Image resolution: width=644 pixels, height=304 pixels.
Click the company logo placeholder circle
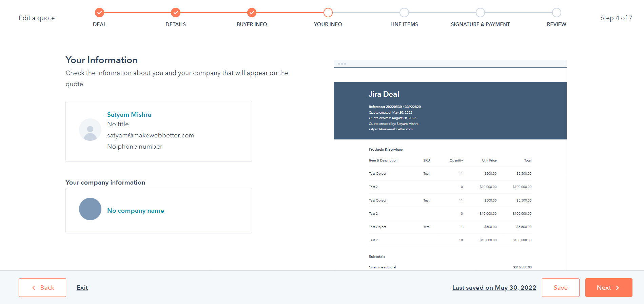90,209
